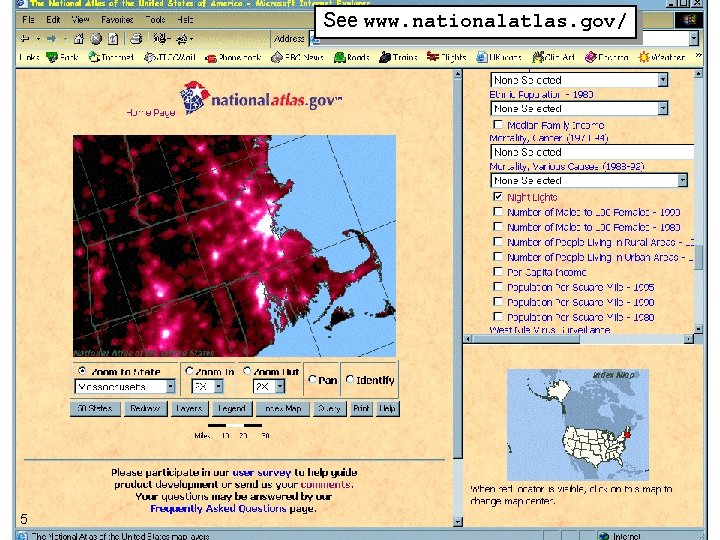Click the nationalatlas.gov logo
This screenshot has width=720, height=540.
[261, 98]
